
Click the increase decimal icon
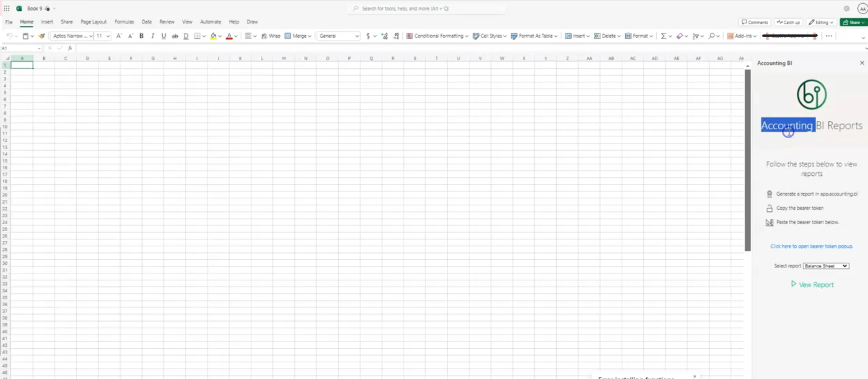point(384,36)
